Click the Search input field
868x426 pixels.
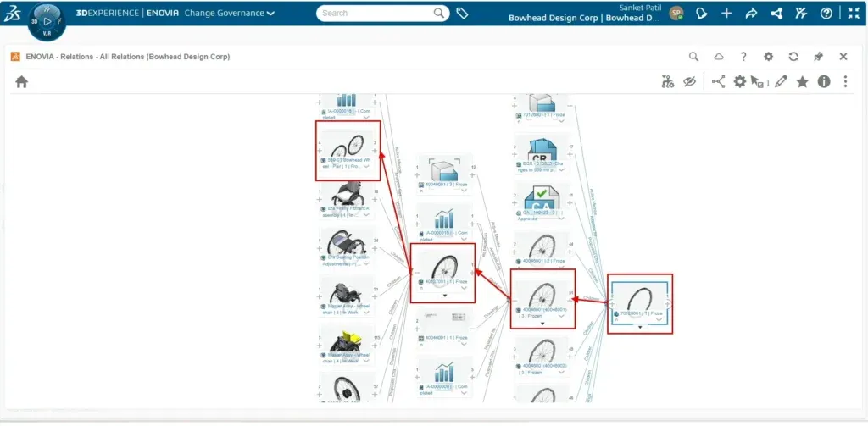click(376, 14)
